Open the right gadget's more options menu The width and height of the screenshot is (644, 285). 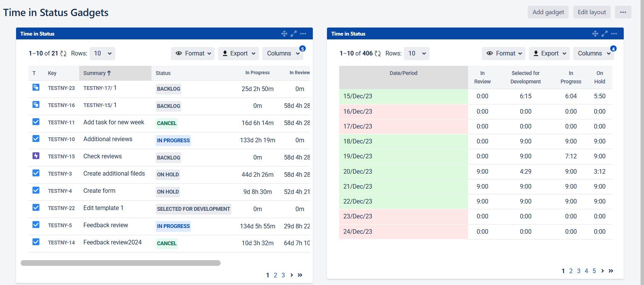coord(614,34)
